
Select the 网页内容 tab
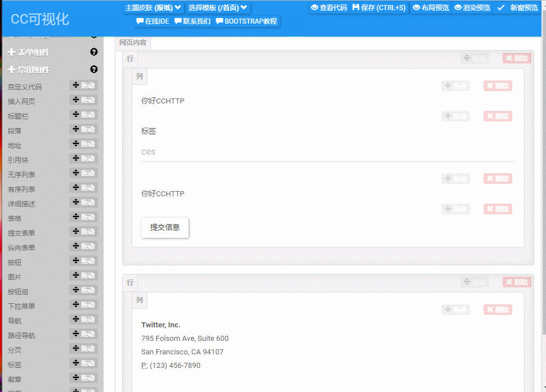(x=133, y=43)
